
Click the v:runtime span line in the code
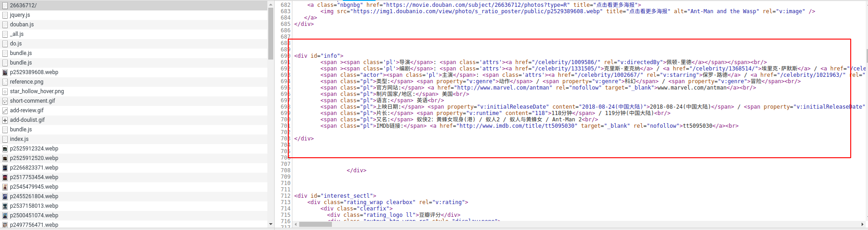click(x=495, y=113)
